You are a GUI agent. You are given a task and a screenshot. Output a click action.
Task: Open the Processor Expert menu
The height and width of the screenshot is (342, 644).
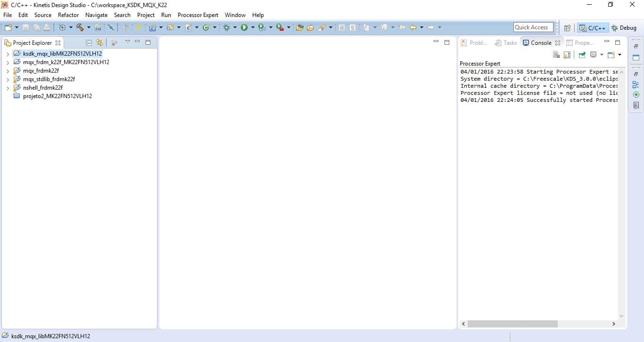click(198, 15)
